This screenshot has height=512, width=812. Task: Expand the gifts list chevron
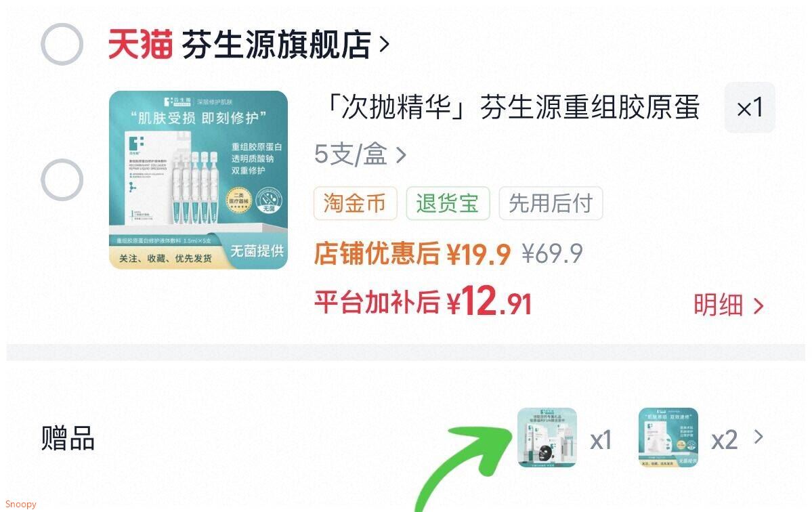click(758, 438)
